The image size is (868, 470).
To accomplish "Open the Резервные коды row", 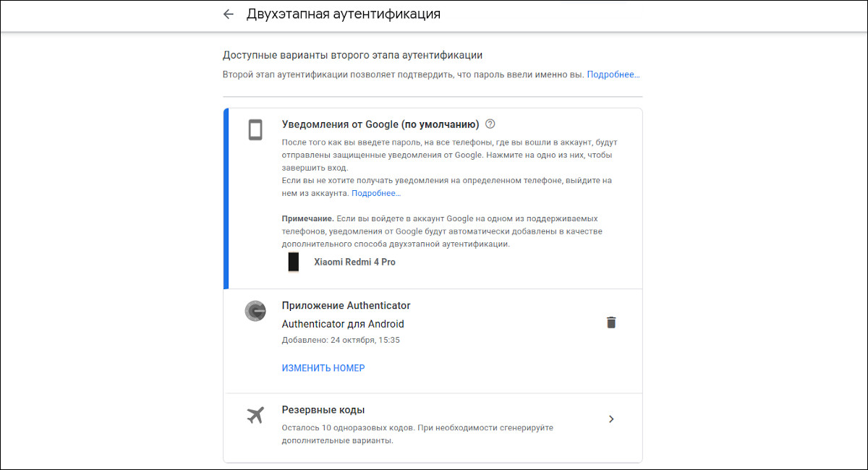I will 433,419.
